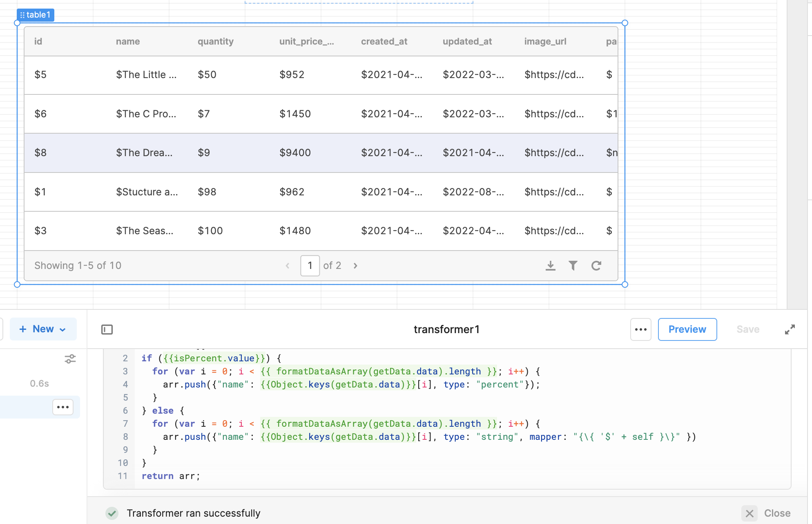Select the '$The Little ...' name cell
This screenshot has height=524, width=812.
point(146,75)
